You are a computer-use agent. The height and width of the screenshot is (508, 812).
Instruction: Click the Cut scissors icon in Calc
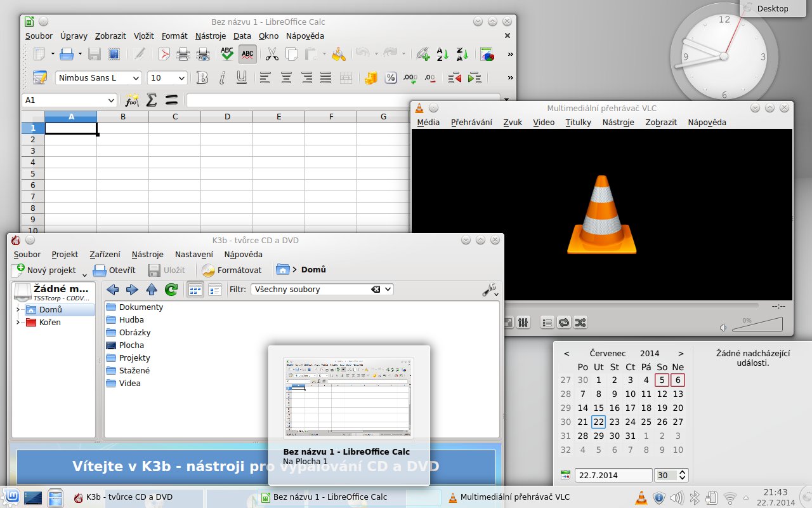272,54
